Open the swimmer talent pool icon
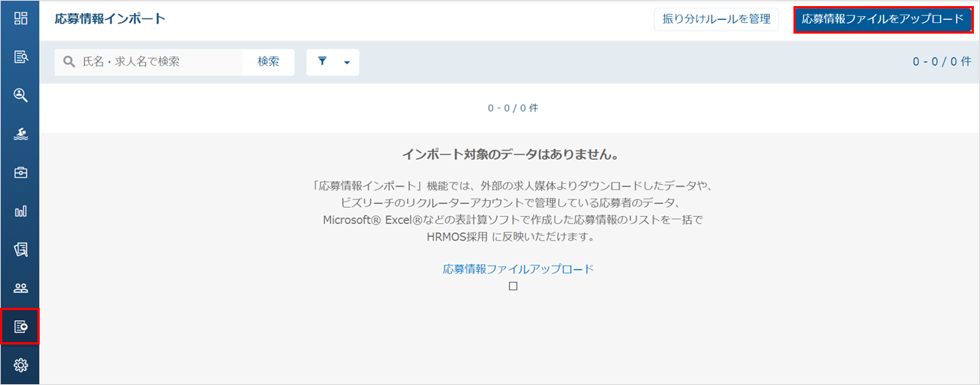Viewport: 980px width, 385px height. (21, 134)
